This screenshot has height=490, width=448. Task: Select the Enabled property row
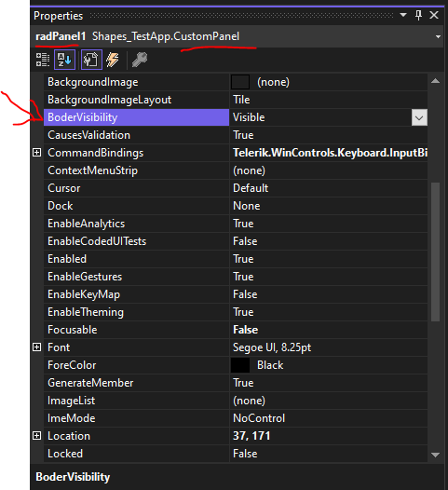(236, 259)
